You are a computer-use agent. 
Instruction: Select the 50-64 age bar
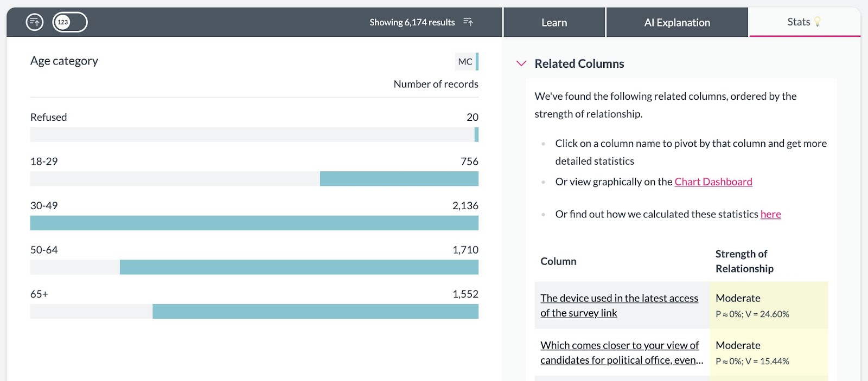point(298,267)
